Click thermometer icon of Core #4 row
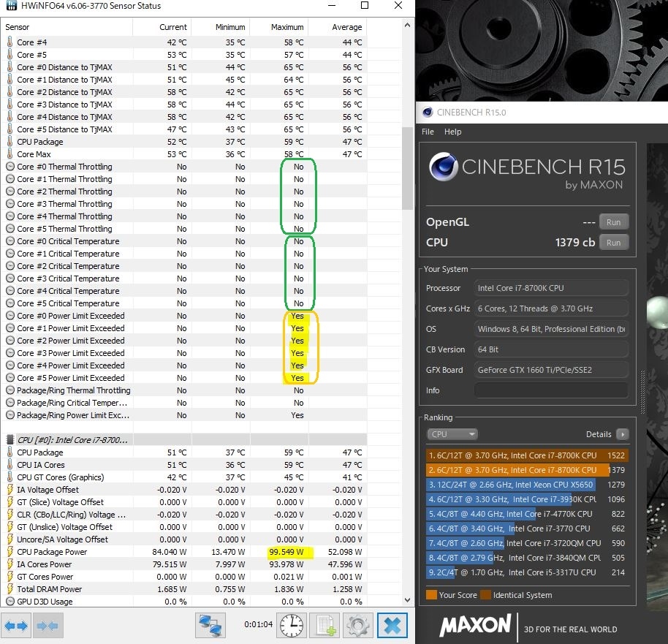The height and width of the screenshot is (644, 668). (10, 42)
